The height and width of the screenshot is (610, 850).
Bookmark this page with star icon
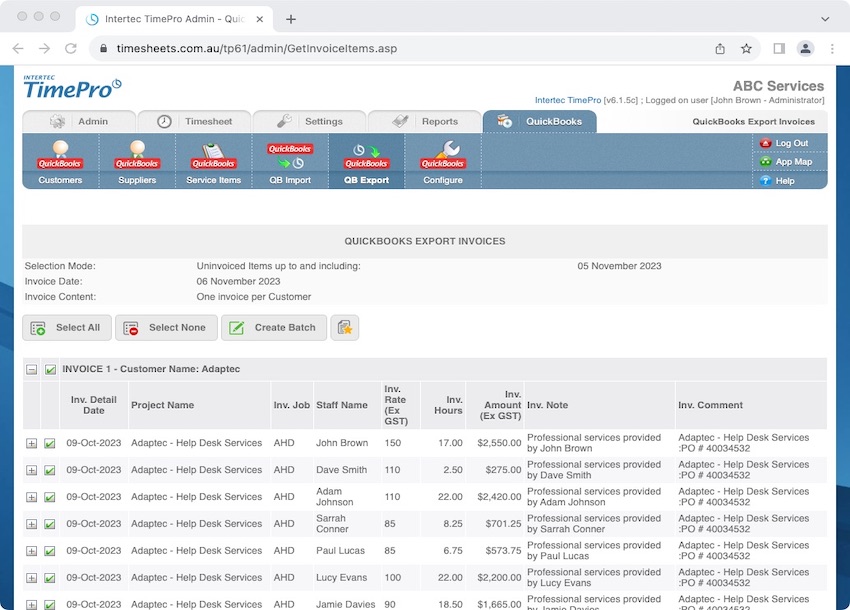[x=746, y=49]
